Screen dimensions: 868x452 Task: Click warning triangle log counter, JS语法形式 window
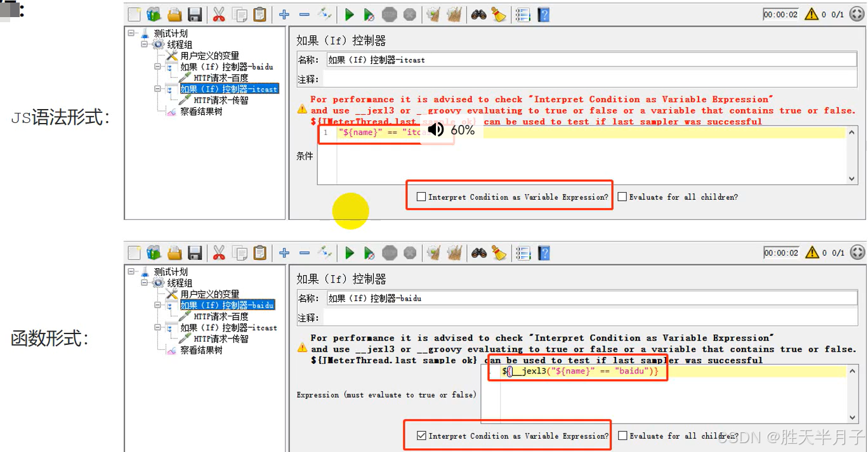[812, 14]
